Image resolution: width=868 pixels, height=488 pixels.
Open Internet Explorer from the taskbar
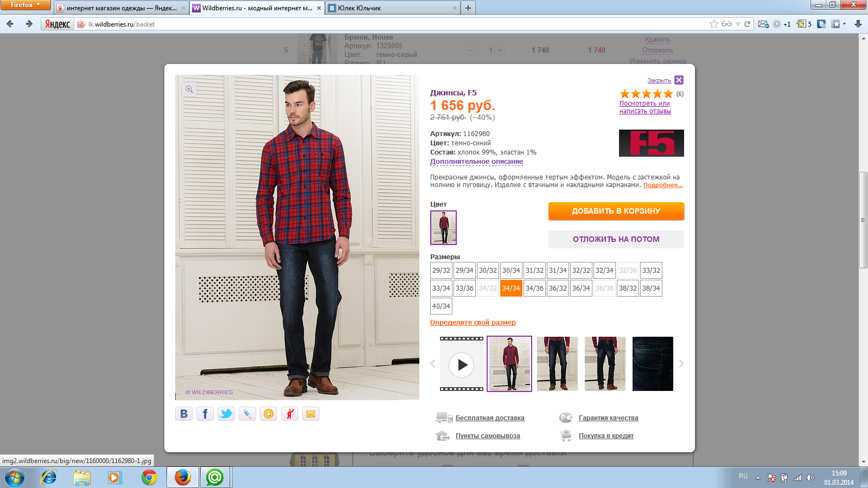click(x=49, y=477)
